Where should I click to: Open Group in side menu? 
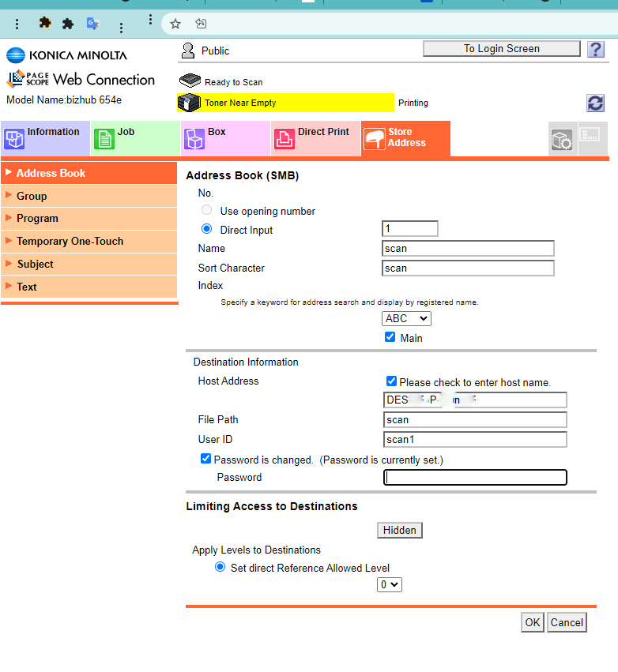(x=89, y=196)
